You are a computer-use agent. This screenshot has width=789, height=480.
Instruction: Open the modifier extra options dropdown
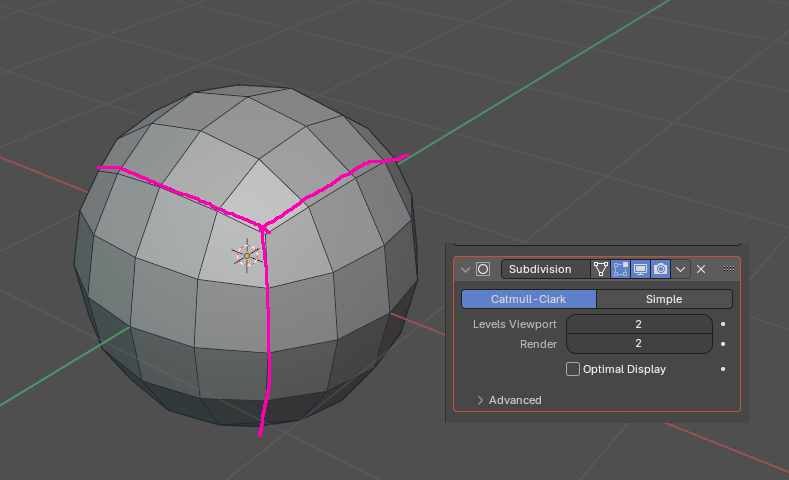(680, 269)
